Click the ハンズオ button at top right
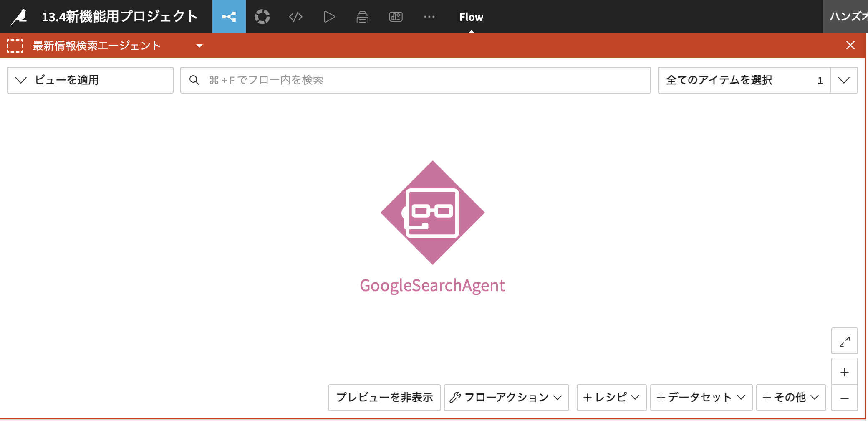The image size is (868, 421). point(845,17)
